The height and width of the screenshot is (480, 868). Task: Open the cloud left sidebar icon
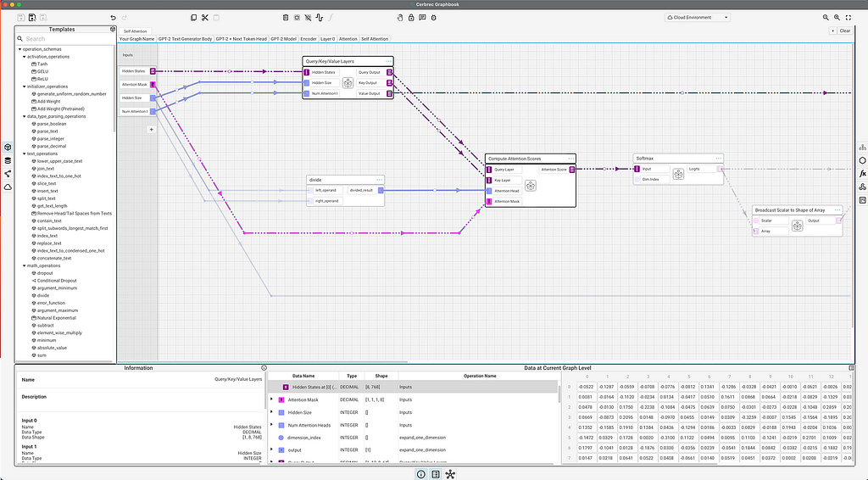point(8,187)
